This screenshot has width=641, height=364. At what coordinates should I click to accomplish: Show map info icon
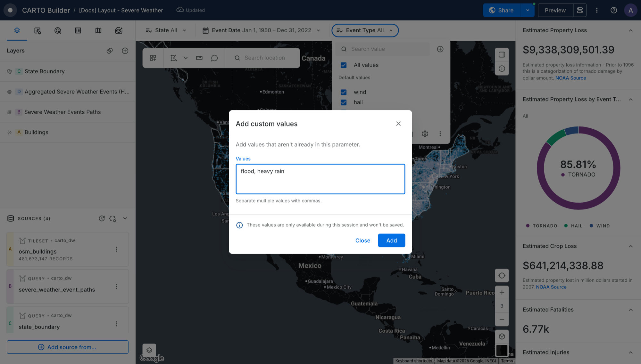pos(502,69)
